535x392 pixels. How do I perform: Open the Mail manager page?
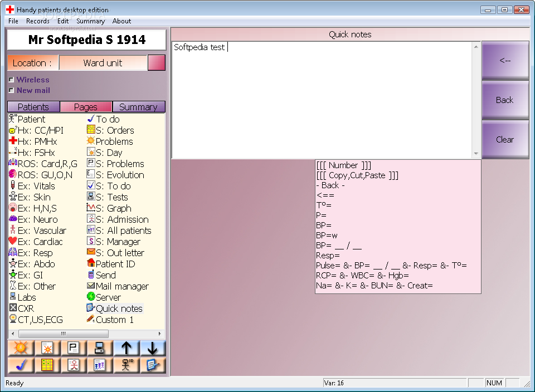(118, 286)
